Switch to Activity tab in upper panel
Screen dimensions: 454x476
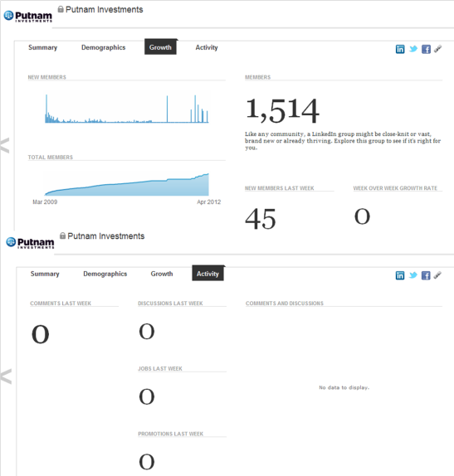207,47
